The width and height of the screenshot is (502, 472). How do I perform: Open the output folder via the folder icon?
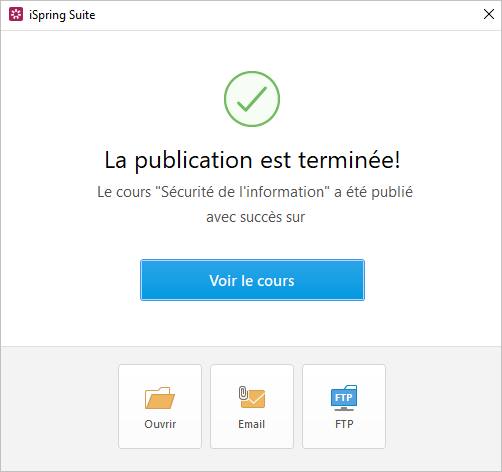tap(160, 398)
